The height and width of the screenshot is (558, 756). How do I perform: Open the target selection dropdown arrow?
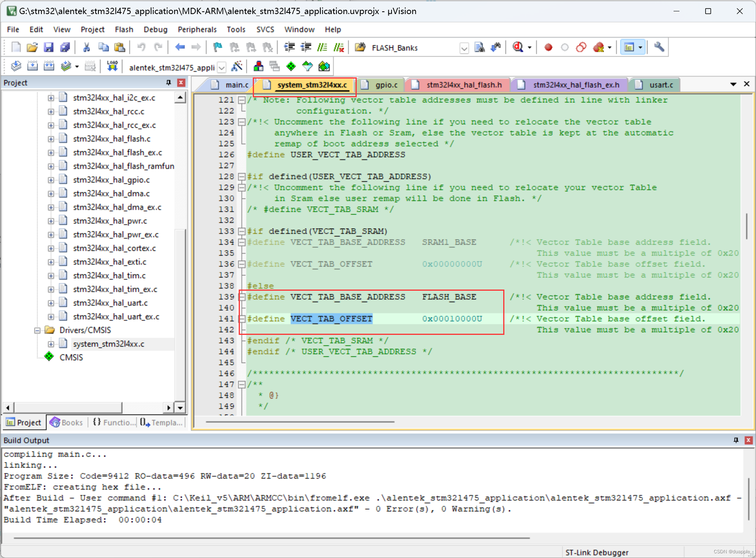point(222,68)
